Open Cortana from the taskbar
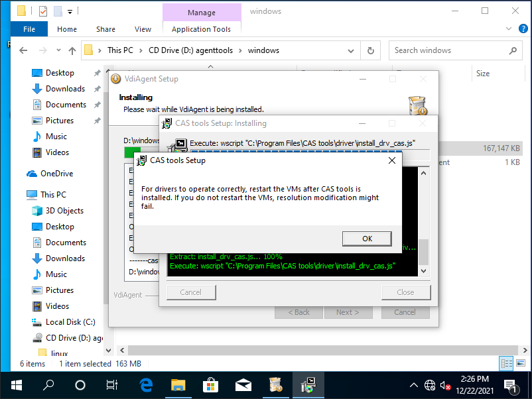 tap(80, 385)
